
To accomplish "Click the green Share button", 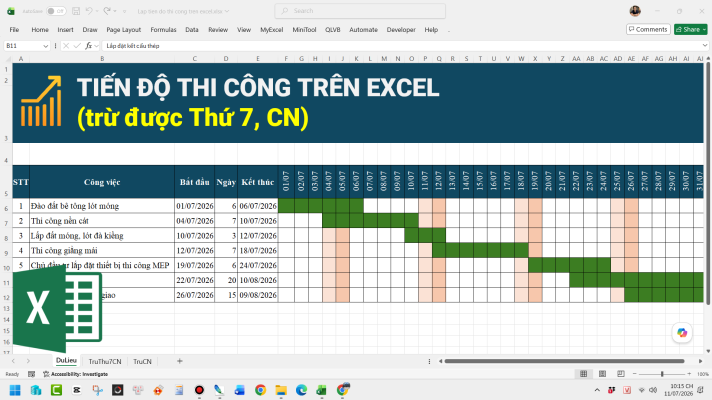I will [x=691, y=30].
